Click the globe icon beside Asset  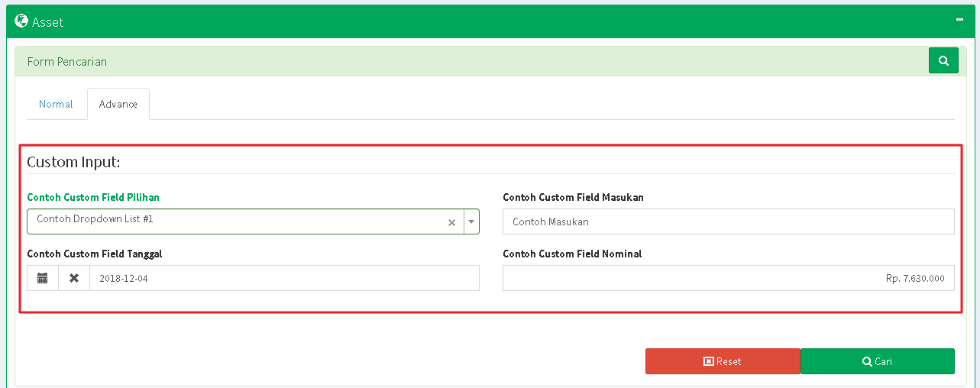(x=21, y=21)
